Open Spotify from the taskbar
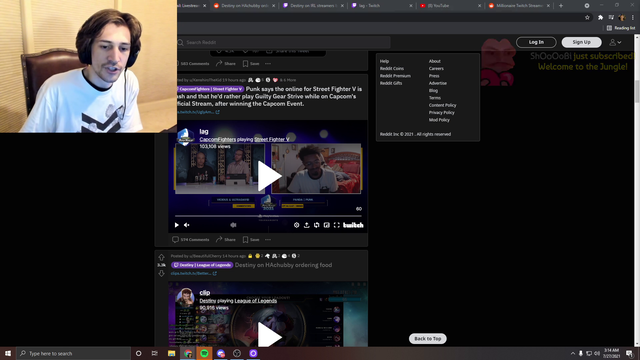Viewport: 640px width, 360px height. [x=204, y=353]
